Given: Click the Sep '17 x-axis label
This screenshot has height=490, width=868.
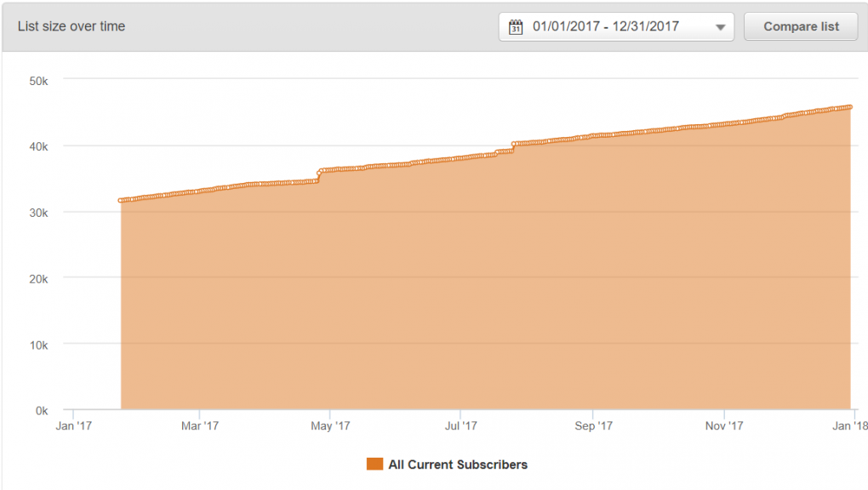Looking at the screenshot, I should [593, 426].
